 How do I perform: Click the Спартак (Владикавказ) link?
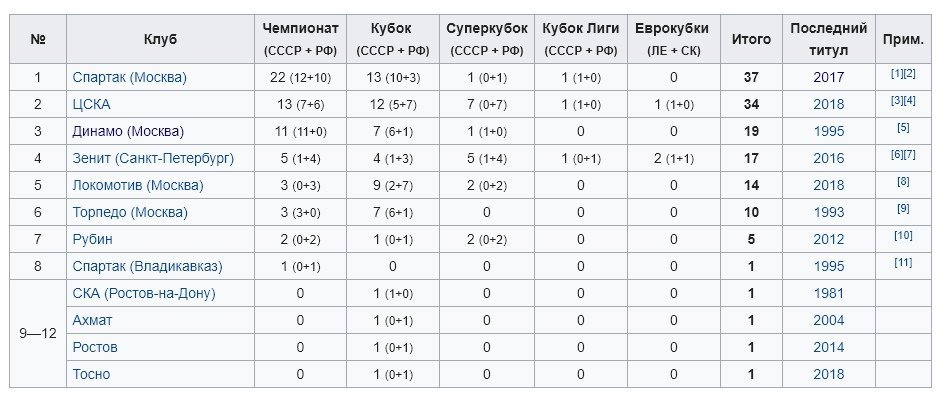coord(147,266)
